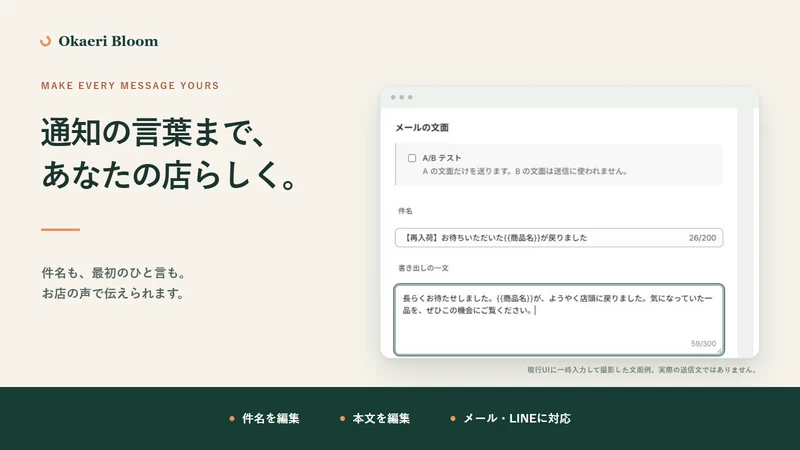
Task: Click the mockup window's three-dot controls
Action: pyautogui.click(x=402, y=97)
